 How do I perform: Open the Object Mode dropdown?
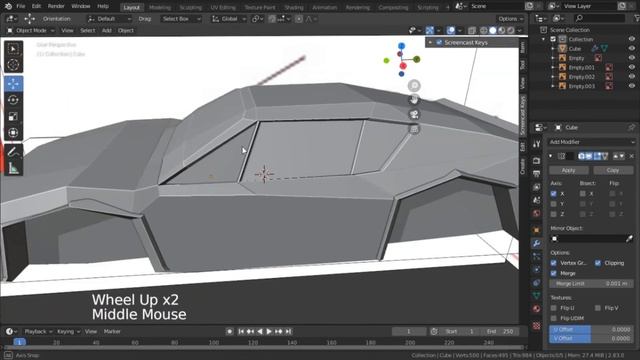point(31,30)
